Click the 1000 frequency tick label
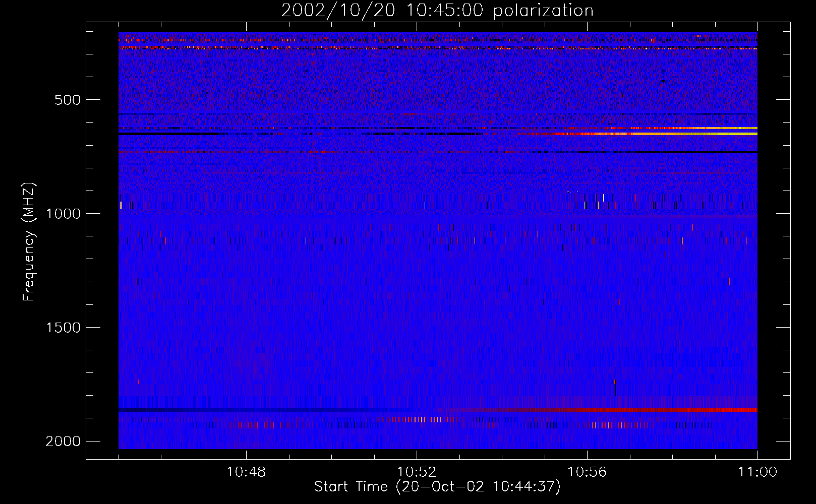The image size is (816, 504). 63,214
